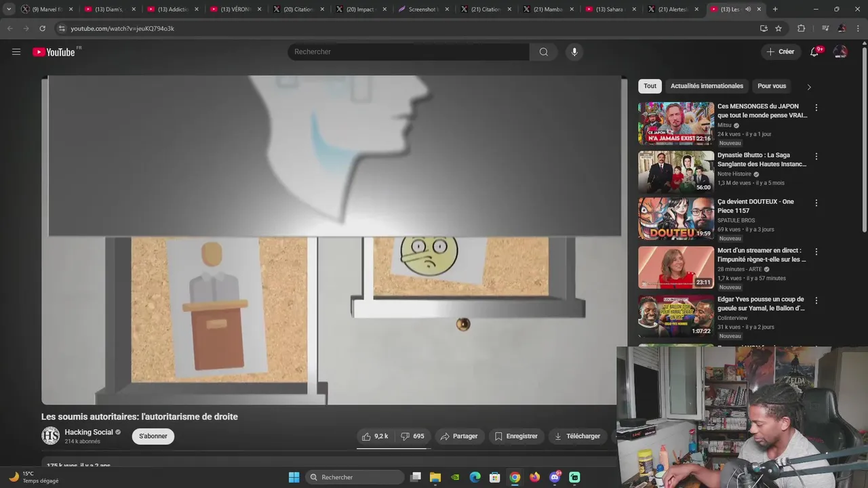Open Task View from the taskbar
Viewport: 868px width, 488px height.
[416, 477]
